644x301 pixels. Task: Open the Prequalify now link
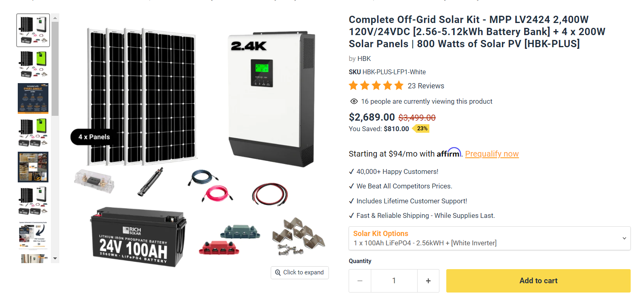tap(492, 154)
